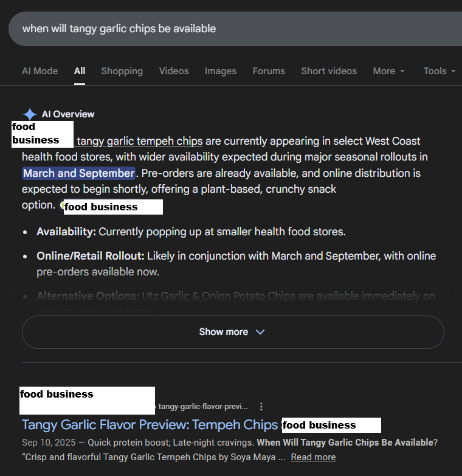
Task: Switch to AI Mode tab
Action: pos(40,71)
